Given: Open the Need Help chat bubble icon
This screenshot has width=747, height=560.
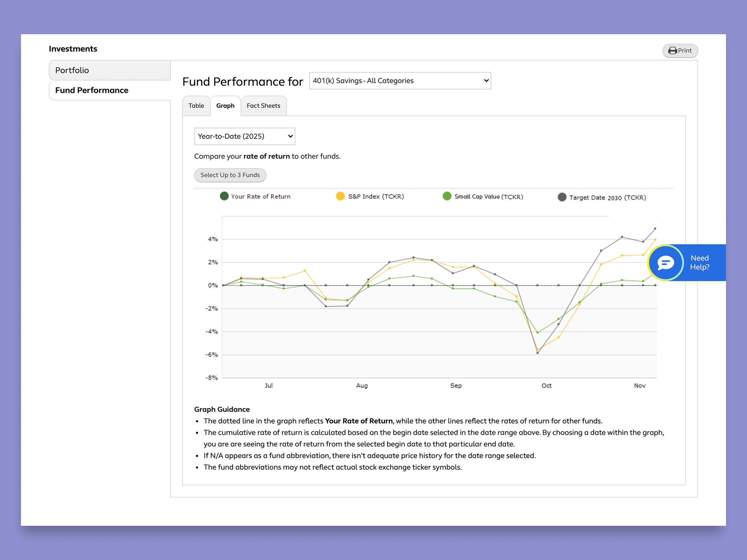Looking at the screenshot, I should pyautogui.click(x=666, y=263).
